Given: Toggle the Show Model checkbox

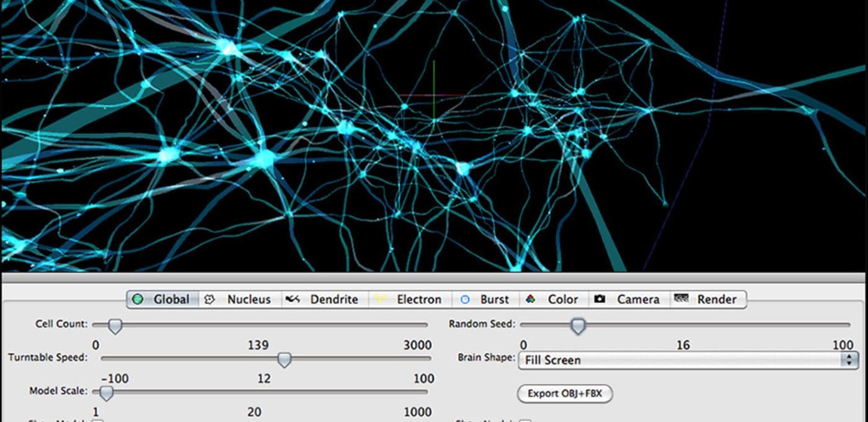Looking at the screenshot, I should point(97,420).
